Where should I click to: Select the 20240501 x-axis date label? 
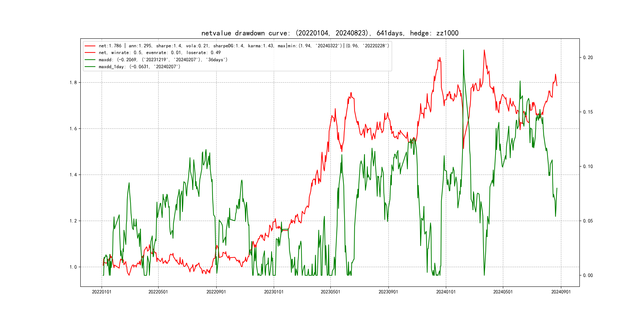[x=503, y=292]
